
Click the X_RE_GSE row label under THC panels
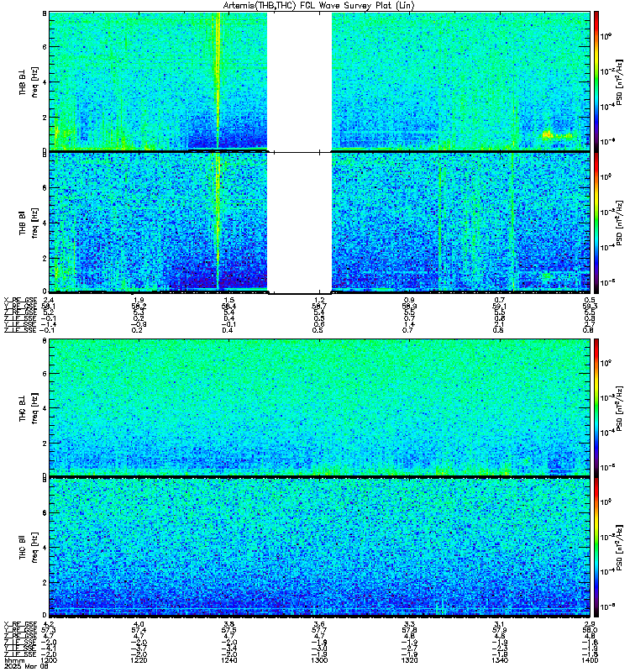pos(20,624)
